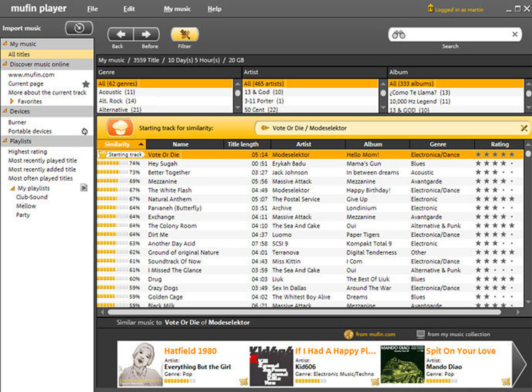Open Party playlist
This screenshot has width=532, height=392.
[23, 215]
